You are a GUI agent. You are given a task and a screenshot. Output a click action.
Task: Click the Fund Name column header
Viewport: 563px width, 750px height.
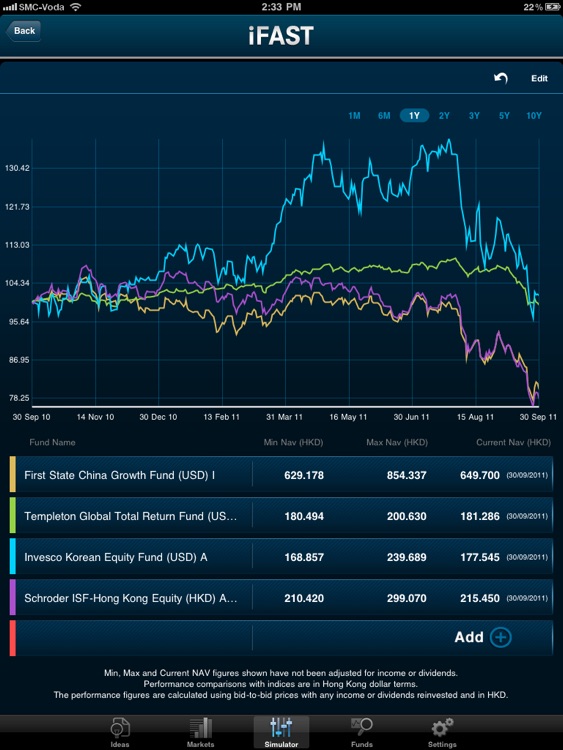pyautogui.click(x=52, y=442)
